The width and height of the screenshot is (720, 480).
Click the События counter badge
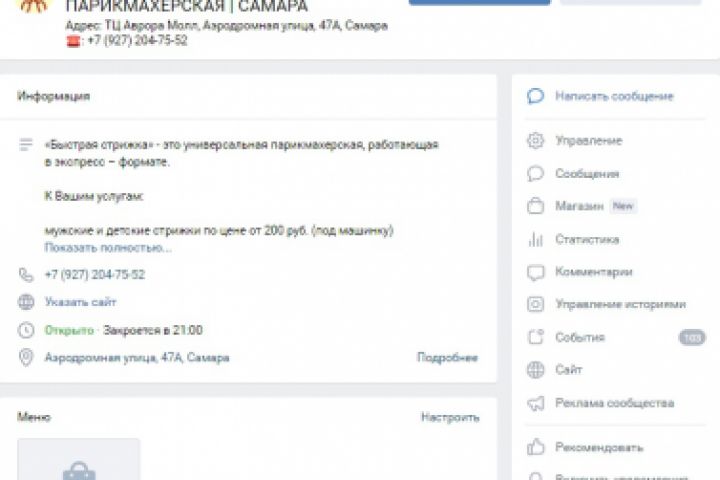click(x=692, y=338)
